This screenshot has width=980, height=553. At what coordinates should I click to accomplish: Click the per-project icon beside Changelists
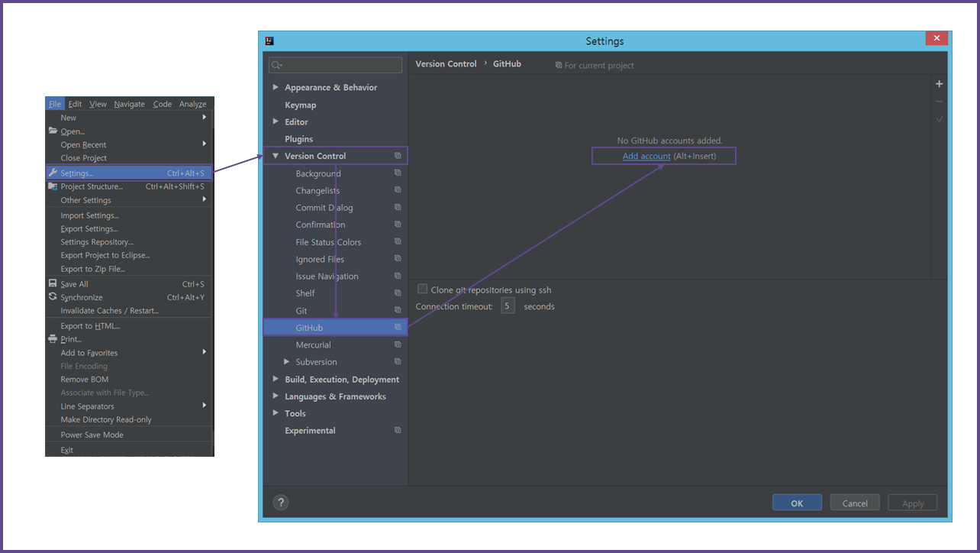point(398,190)
